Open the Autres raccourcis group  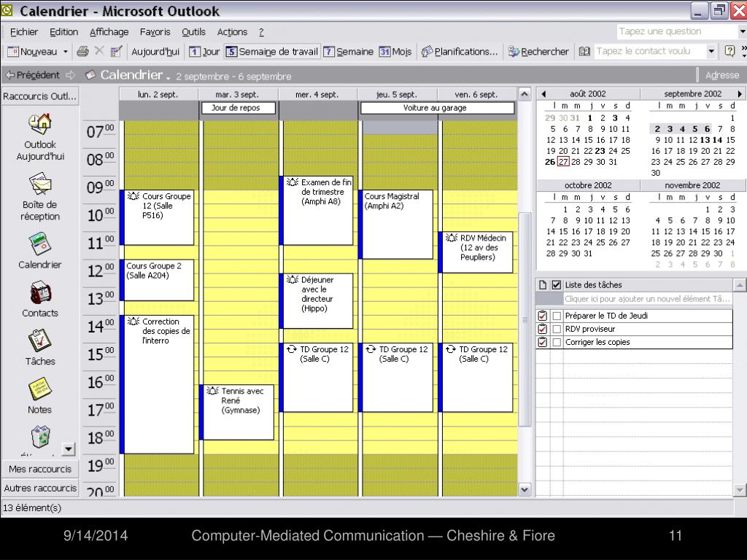pyautogui.click(x=40, y=488)
